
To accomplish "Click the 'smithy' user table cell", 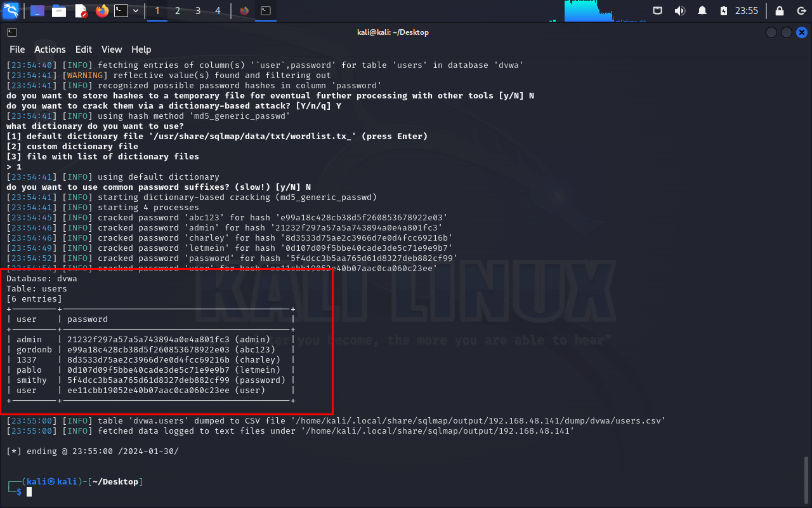I will click(32, 380).
